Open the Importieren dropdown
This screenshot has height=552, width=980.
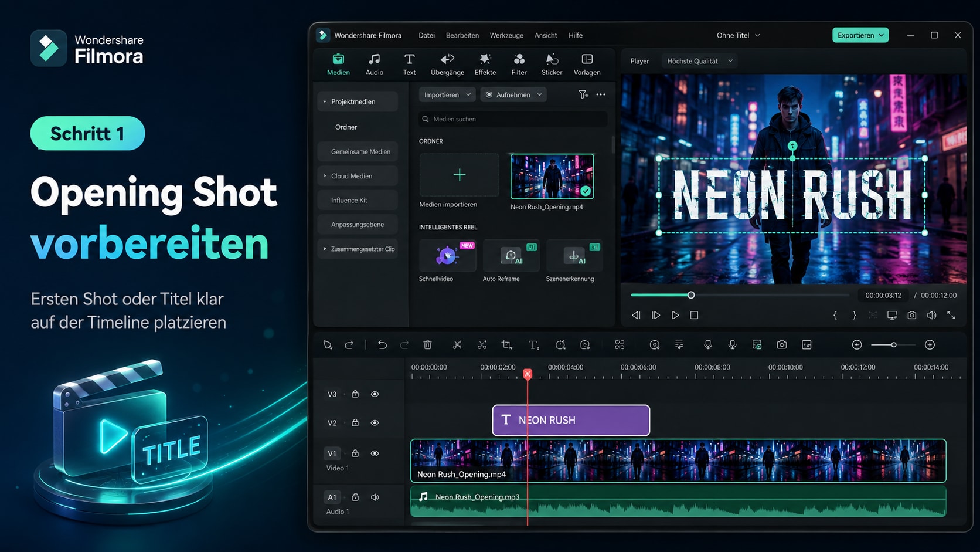[447, 94]
